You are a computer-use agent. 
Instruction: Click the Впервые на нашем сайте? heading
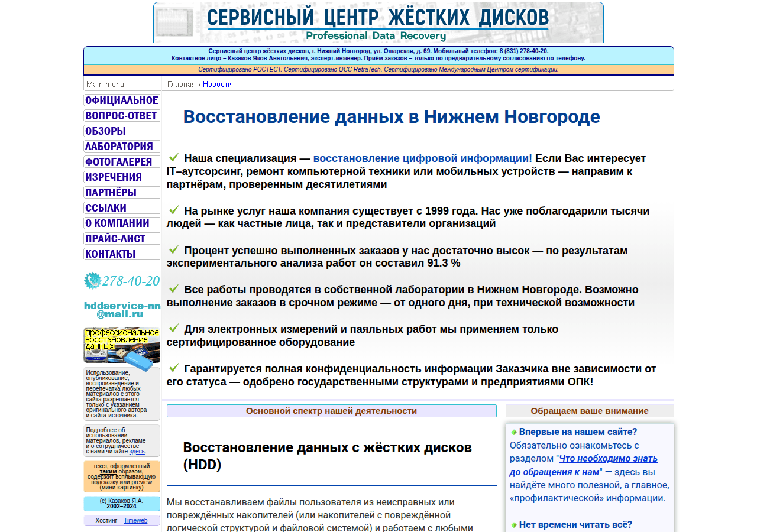[578, 432]
